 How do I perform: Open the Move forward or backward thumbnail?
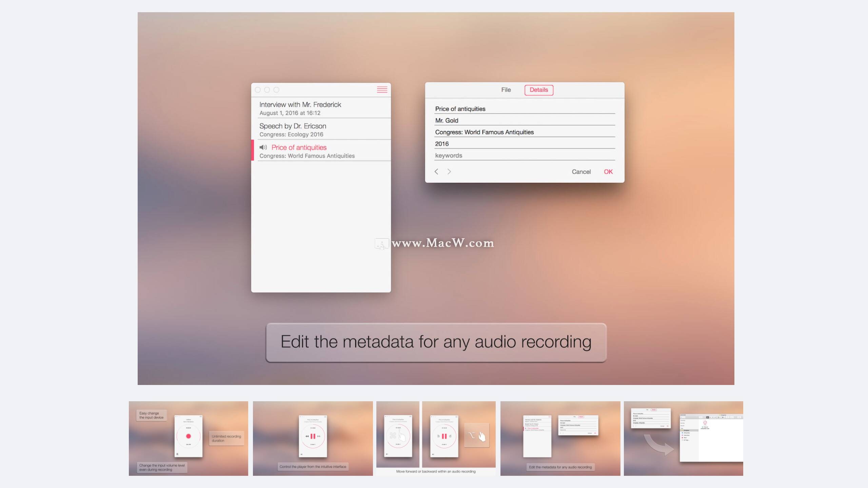click(x=436, y=438)
